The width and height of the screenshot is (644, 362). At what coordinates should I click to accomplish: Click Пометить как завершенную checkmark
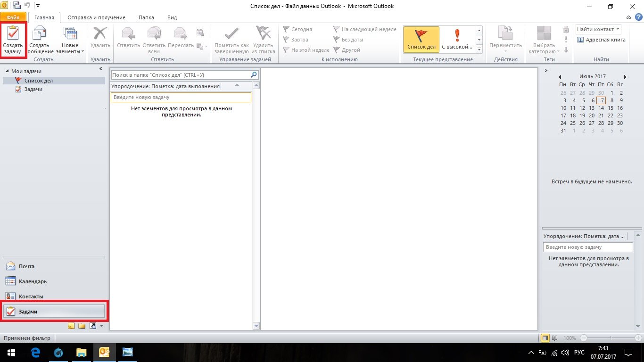click(x=231, y=41)
